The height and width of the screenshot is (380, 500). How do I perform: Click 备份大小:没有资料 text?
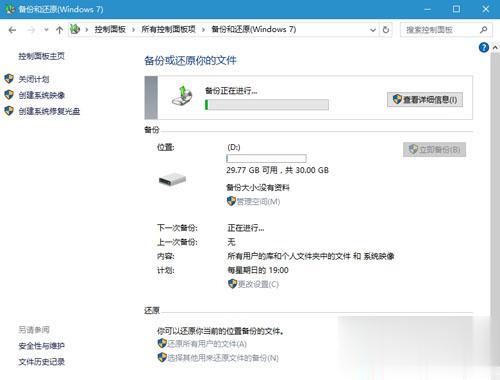click(x=258, y=188)
